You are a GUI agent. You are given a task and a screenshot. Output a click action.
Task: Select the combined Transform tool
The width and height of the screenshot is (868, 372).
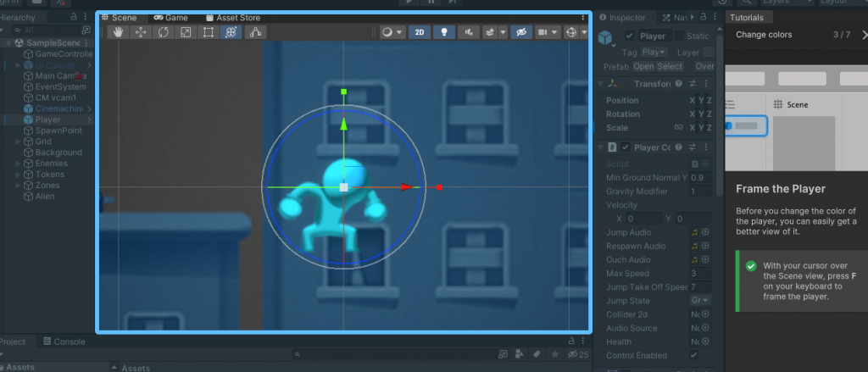coord(231,32)
